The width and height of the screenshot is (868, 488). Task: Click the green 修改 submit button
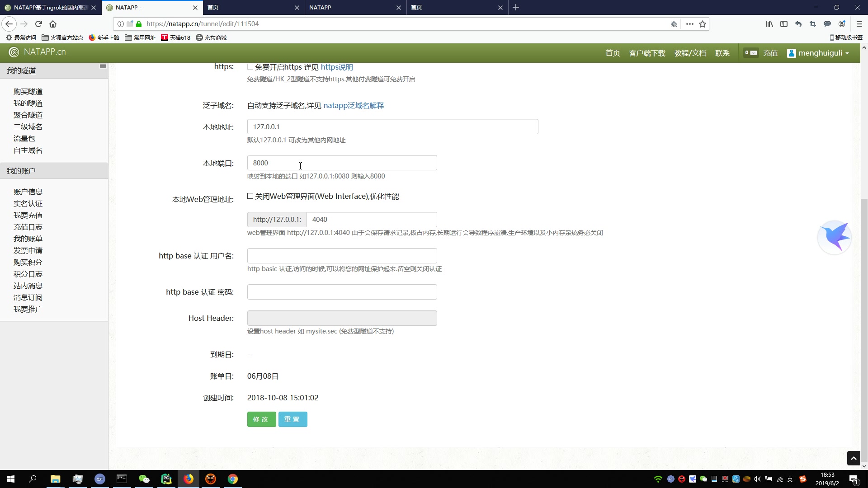[x=261, y=419]
